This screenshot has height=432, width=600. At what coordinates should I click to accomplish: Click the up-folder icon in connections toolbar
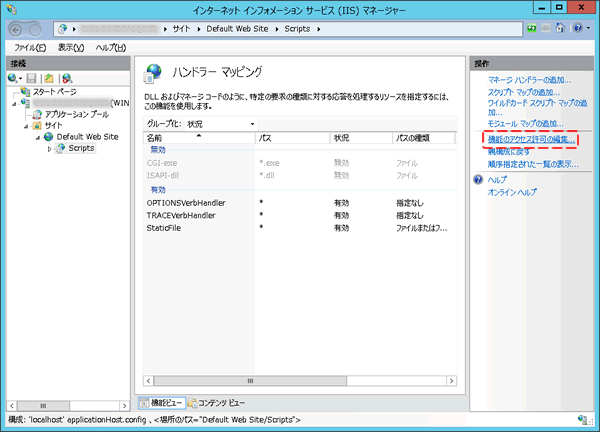(x=49, y=78)
